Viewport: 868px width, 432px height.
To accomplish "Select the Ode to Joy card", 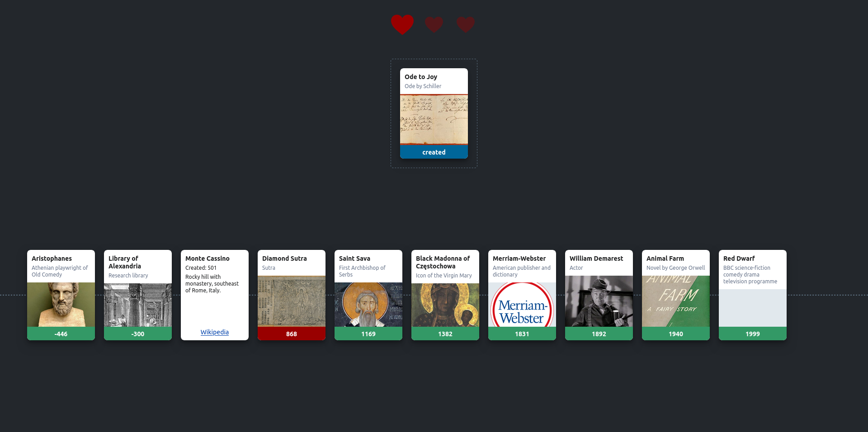I will [434, 113].
